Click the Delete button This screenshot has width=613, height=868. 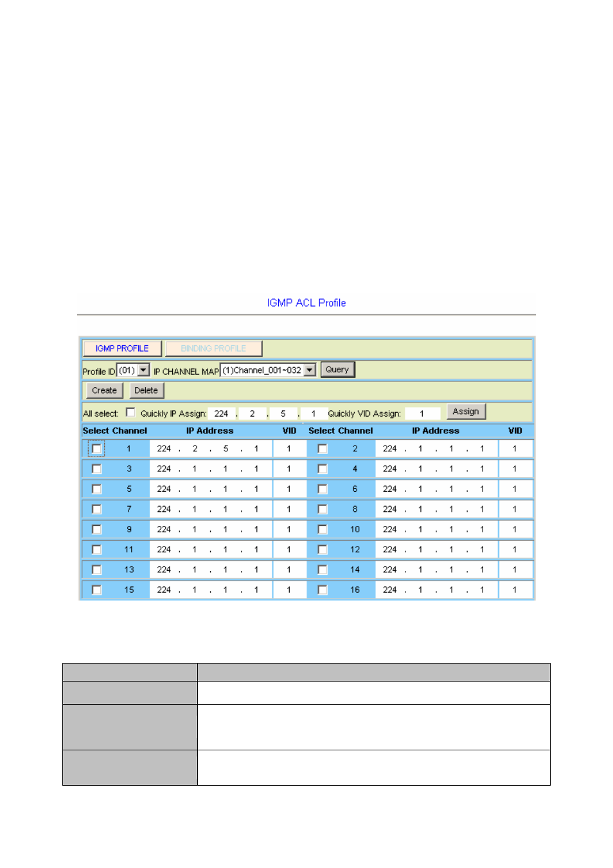146,390
